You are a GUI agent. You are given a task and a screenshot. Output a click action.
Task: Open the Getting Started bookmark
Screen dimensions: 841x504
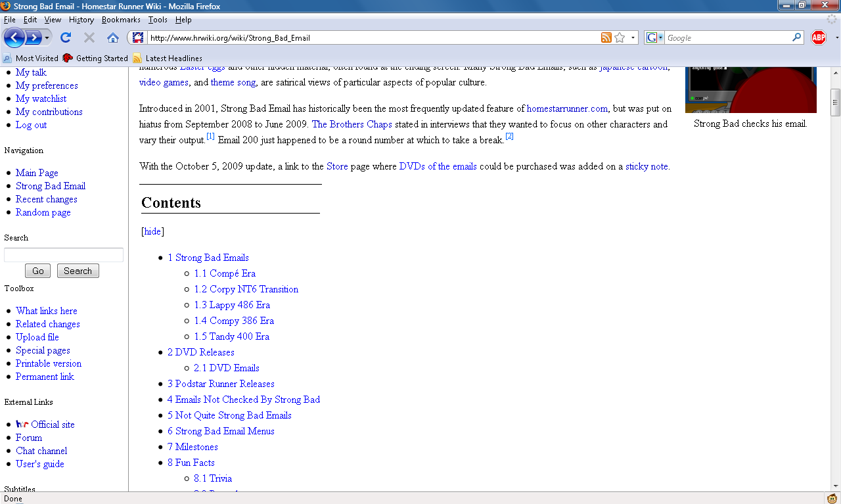coord(95,58)
